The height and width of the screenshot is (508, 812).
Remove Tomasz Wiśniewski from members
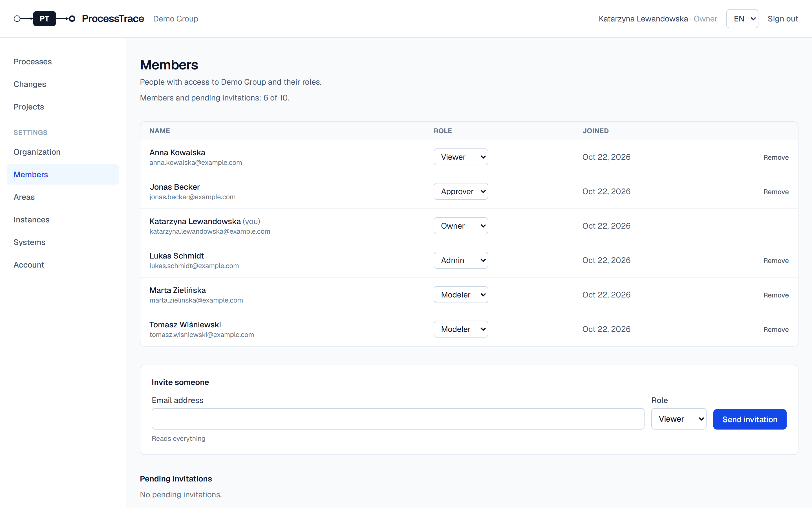click(776, 330)
